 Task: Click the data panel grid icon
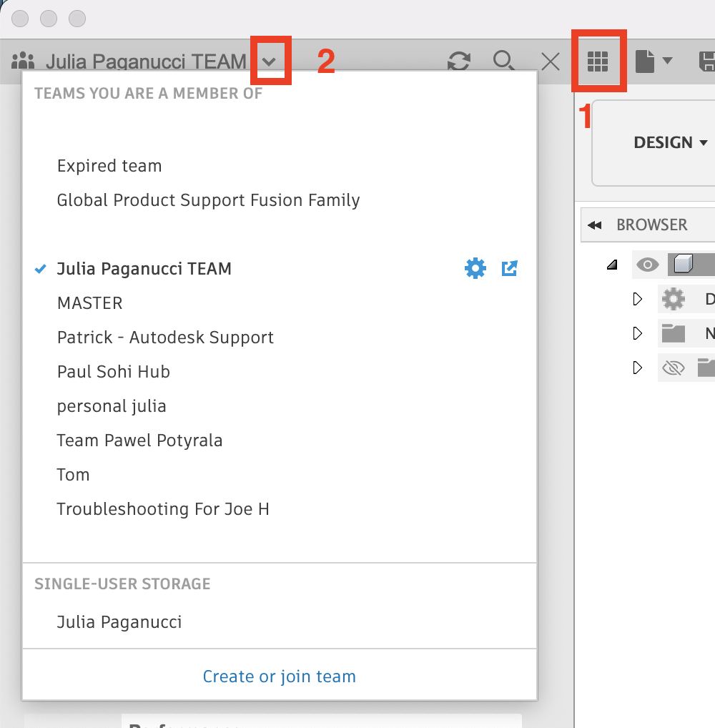pos(598,62)
